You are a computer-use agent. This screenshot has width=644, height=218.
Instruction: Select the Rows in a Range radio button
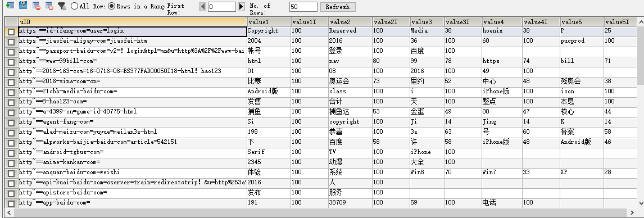click(111, 6)
